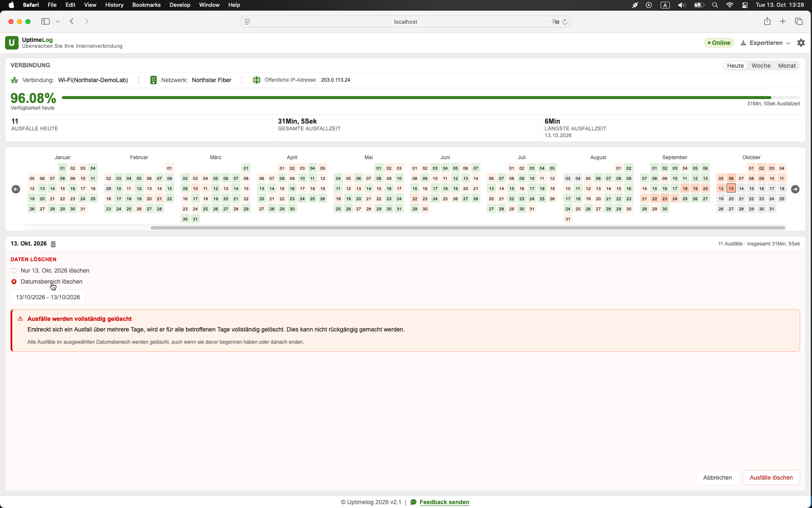The image size is (812, 508).
Task: Click the localhost address bar
Action: click(405, 22)
